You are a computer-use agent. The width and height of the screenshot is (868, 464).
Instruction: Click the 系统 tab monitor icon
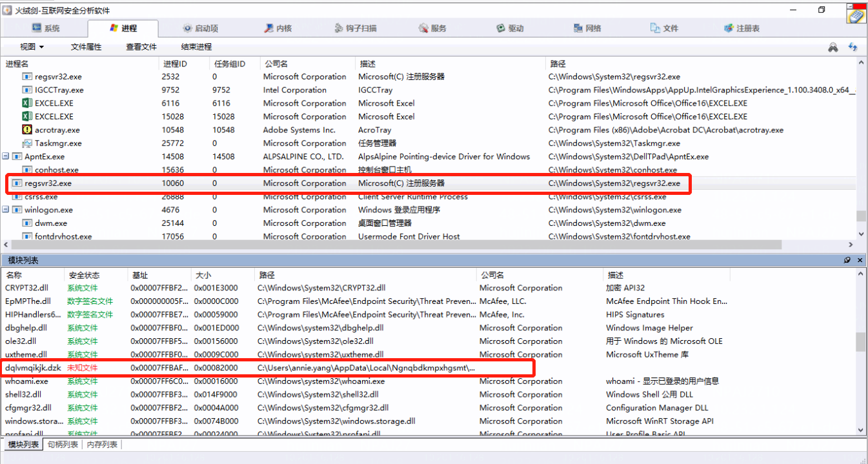coord(37,28)
